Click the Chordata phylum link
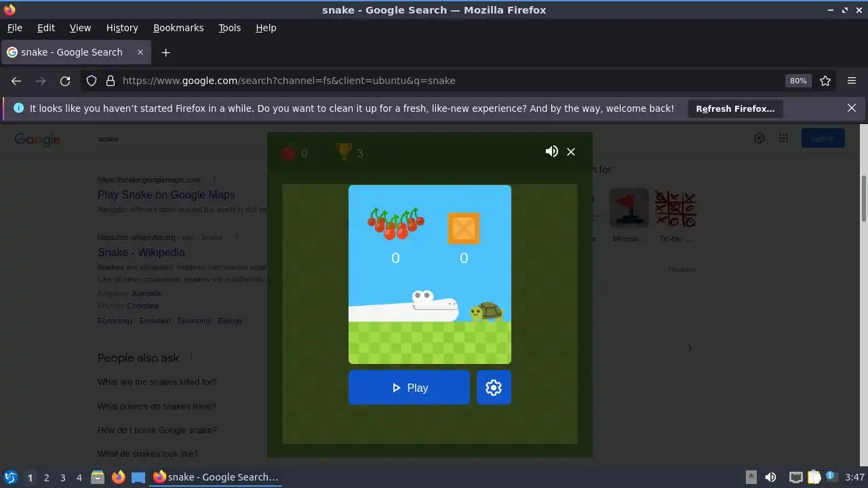The width and height of the screenshot is (868, 488). (142, 306)
